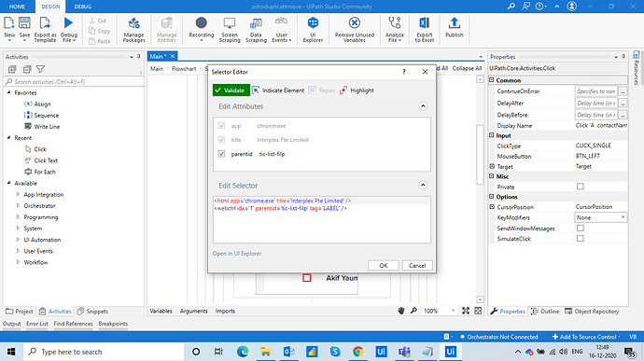This screenshot has width=644, height=361.
Task: Open Chrome from the taskbar
Action: coord(357,352)
